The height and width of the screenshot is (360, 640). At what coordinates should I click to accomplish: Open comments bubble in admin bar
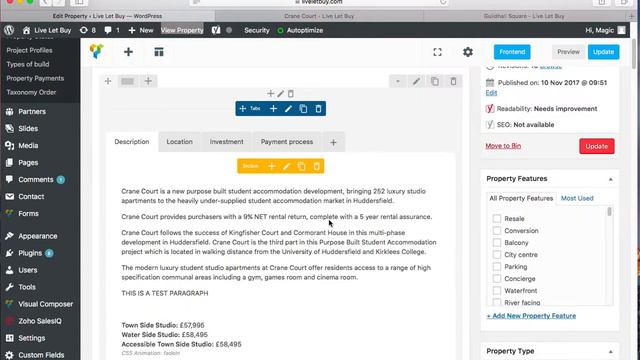tap(112, 30)
